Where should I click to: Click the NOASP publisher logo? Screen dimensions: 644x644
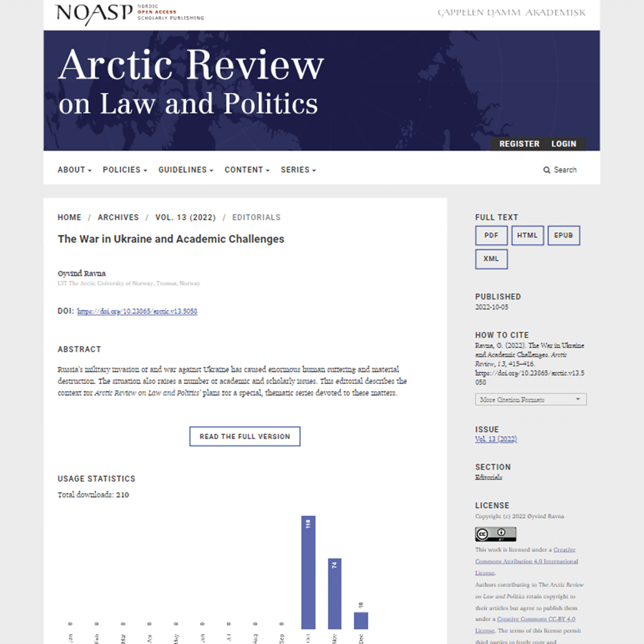(x=129, y=13)
